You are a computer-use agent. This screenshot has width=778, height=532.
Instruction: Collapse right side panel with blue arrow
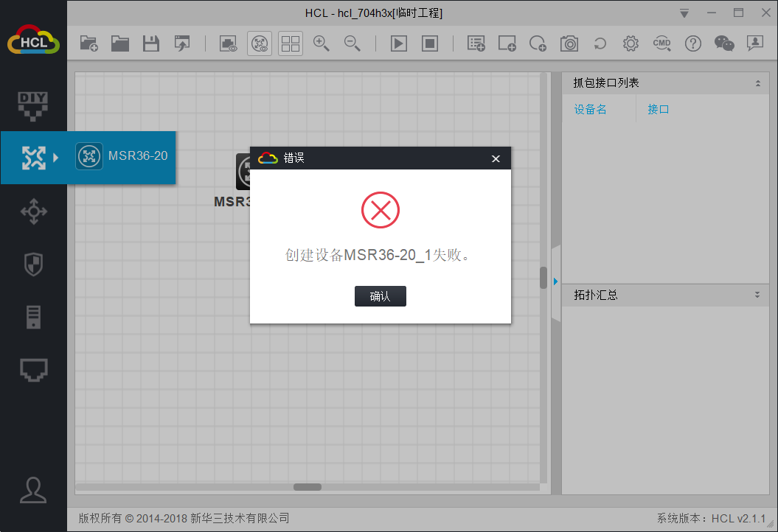tap(556, 281)
